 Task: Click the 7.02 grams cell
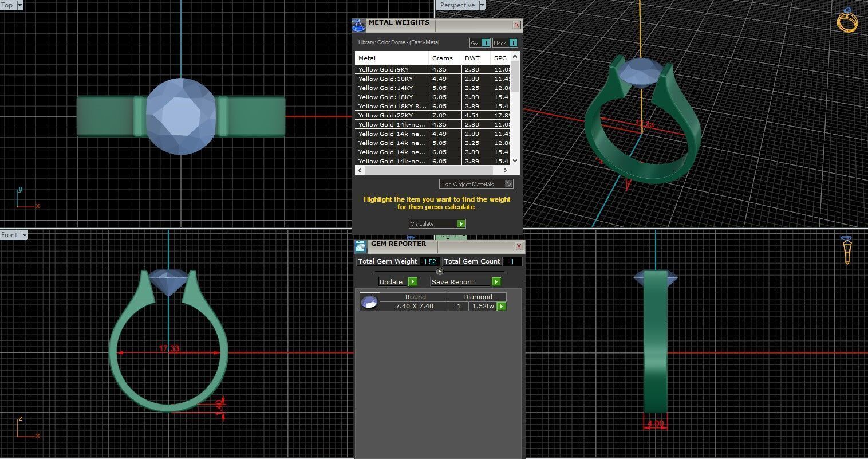coord(445,115)
